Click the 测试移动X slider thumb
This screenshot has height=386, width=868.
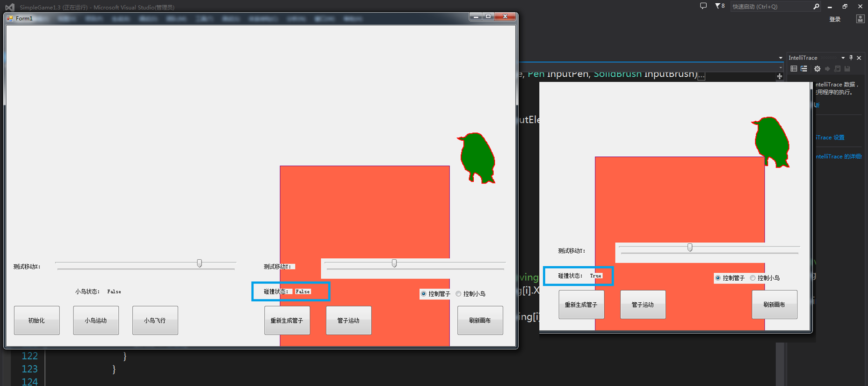pyautogui.click(x=200, y=263)
